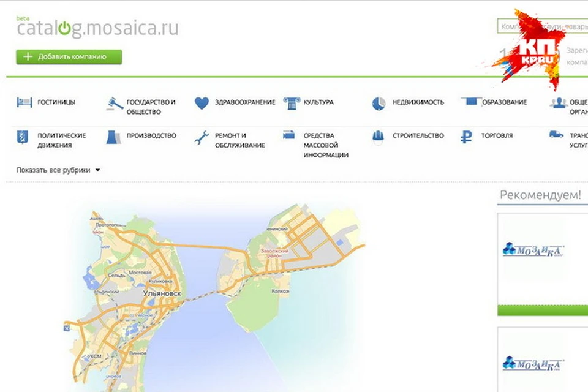Click the heart icon for Здравоохранение
The height and width of the screenshot is (392, 588).
coord(202,103)
